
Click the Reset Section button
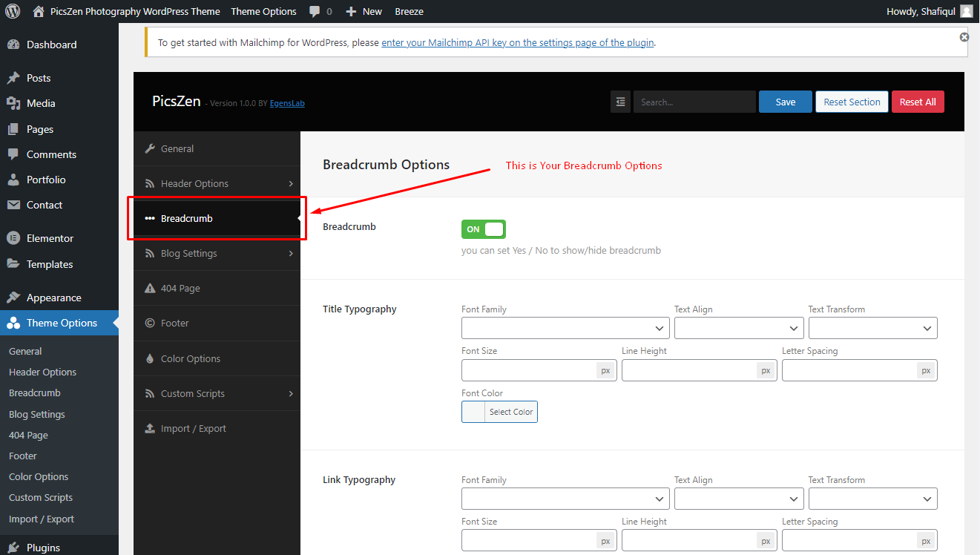[852, 102]
